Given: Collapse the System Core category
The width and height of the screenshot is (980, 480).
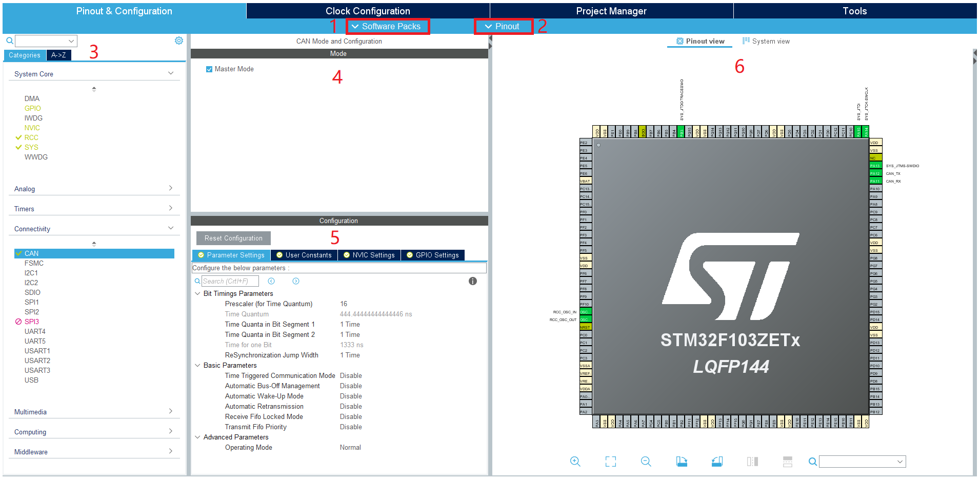Looking at the screenshot, I should (171, 73).
